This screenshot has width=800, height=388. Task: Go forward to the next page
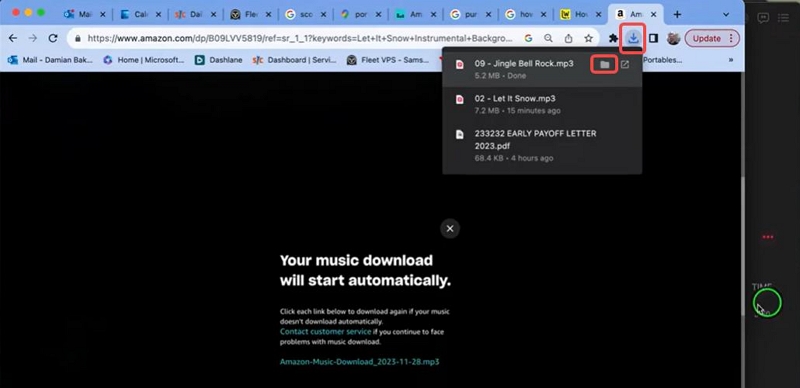pyautogui.click(x=33, y=38)
